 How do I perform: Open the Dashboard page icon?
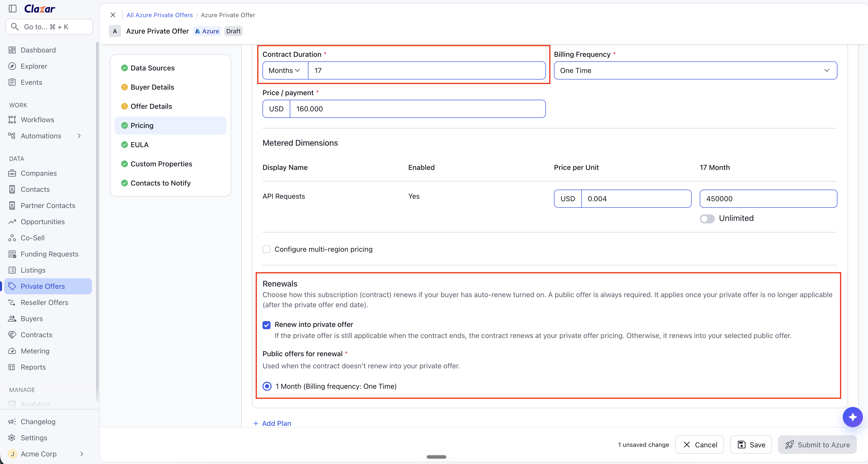[x=12, y=50]
